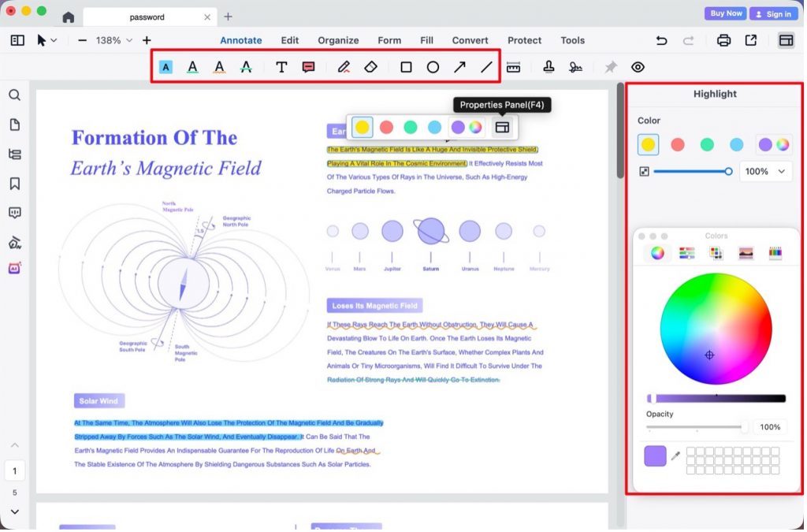Open the Bookmarks sidebar
The width and height of the screenshot is (807, 532).
[x=15, y=184]
